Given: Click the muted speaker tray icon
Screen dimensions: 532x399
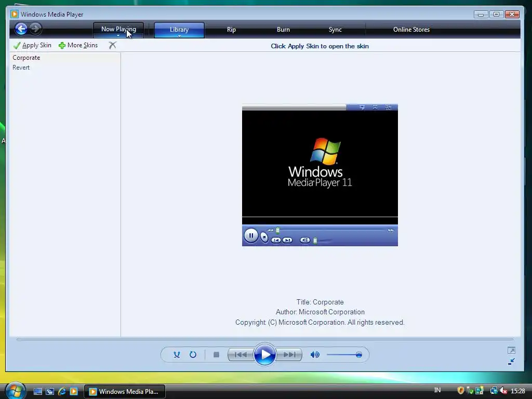Looking at the screenshot, I should click(x=503, y=391).
